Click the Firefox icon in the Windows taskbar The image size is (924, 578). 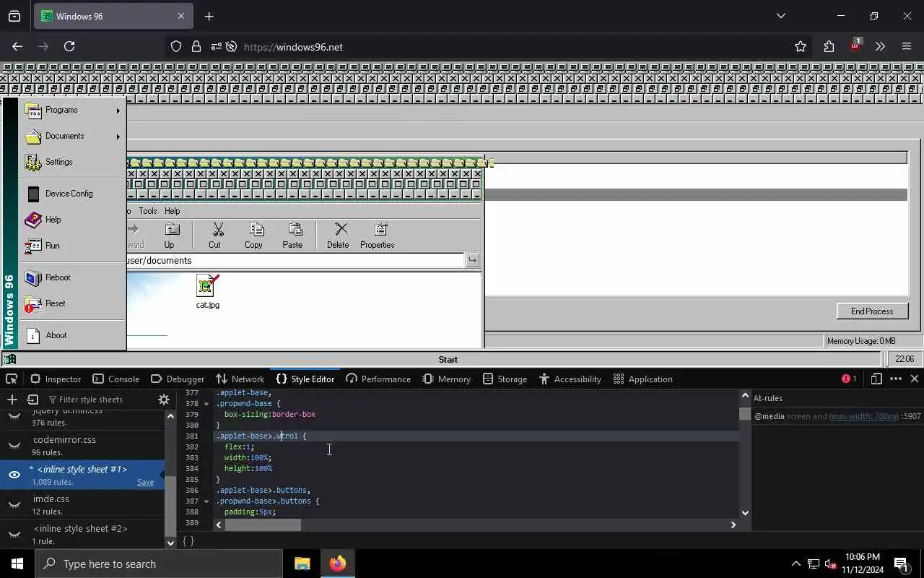(x=338, y=564)
